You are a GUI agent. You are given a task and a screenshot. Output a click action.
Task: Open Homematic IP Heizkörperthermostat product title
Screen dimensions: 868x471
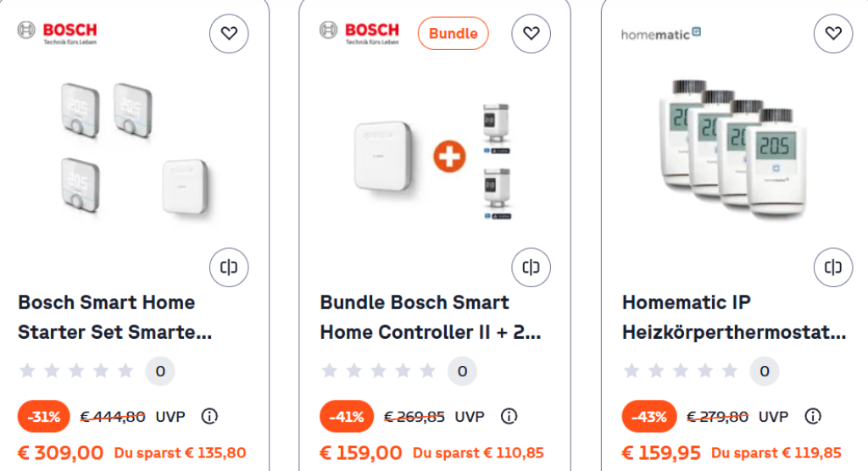coord(733,317)
